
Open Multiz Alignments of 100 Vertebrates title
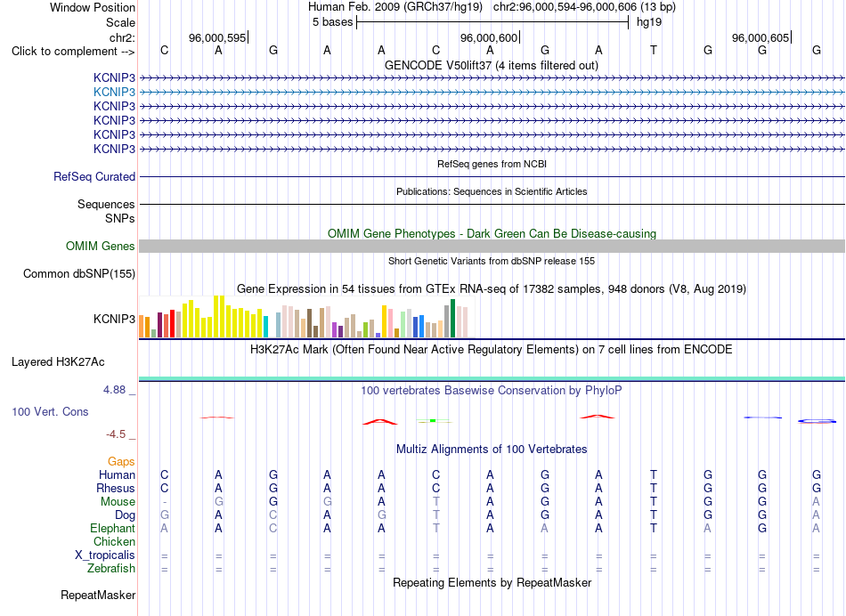[x=492, y=450]
